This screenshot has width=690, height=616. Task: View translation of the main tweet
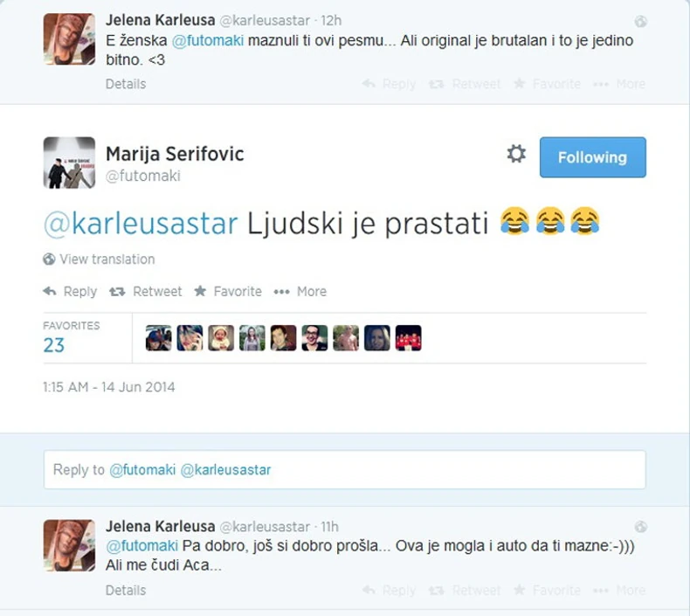pos(99,259)
